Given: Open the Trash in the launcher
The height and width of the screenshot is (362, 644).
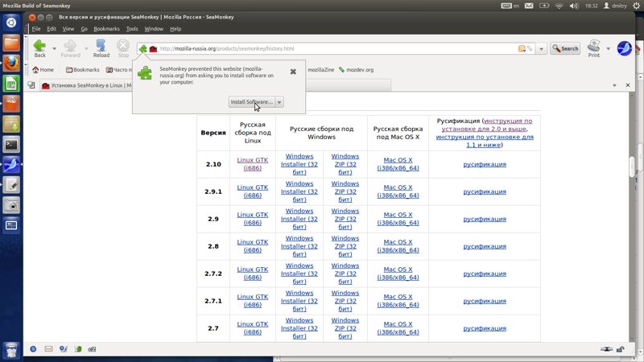Looking at the screenshot, I should coord(11,350).
